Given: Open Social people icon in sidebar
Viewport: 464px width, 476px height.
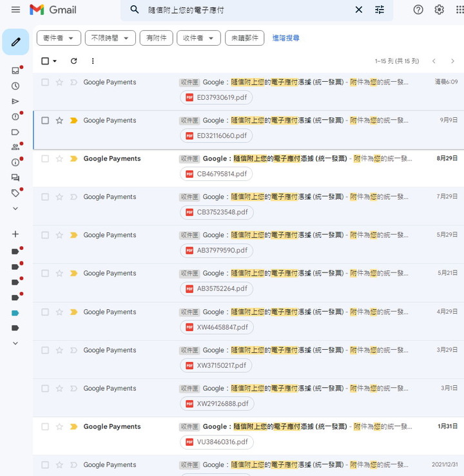Looking at the screenshot, I should pyautogui.click(x=15, y=148).
